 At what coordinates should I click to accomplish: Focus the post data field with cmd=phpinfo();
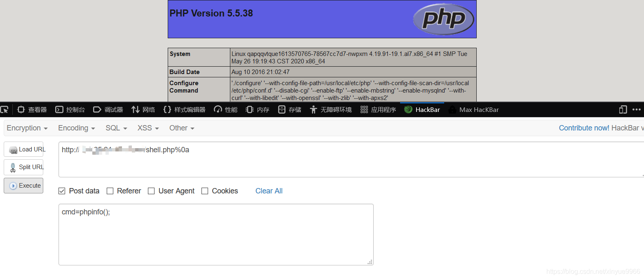click(x=216, y=235)
